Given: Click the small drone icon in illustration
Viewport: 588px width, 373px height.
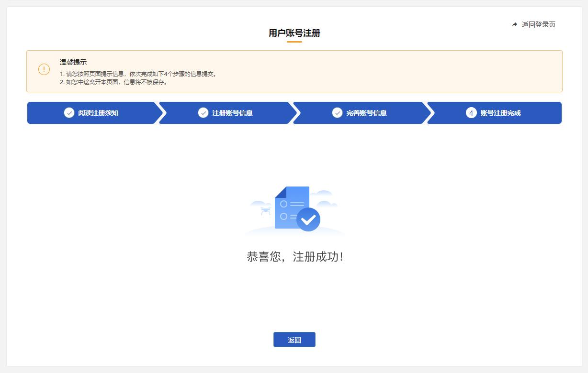Looking at the screenshot, I should [x=265, y=210].
